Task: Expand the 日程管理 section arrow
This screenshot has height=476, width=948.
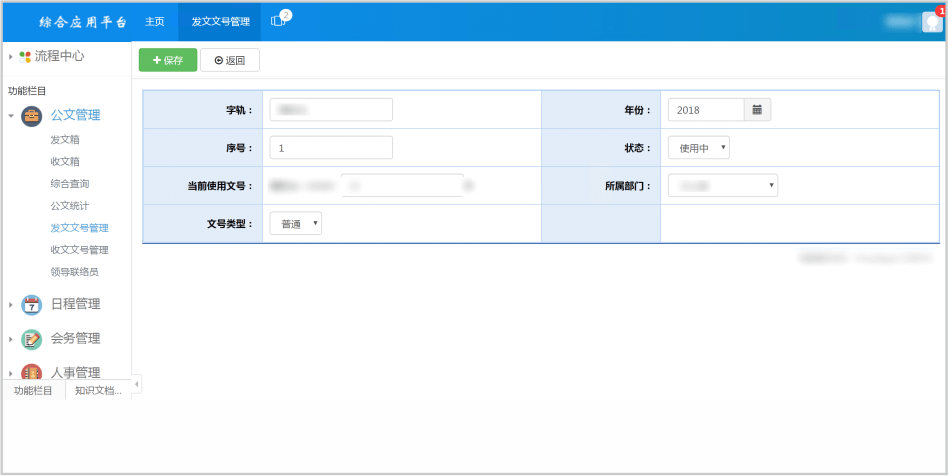Action: (x=10, y=305)
